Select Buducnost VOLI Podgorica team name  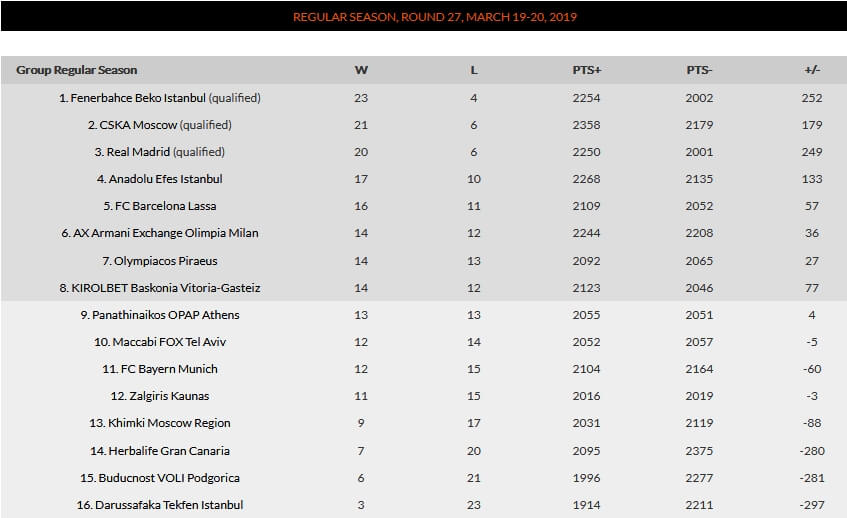(x=169, y=478)
